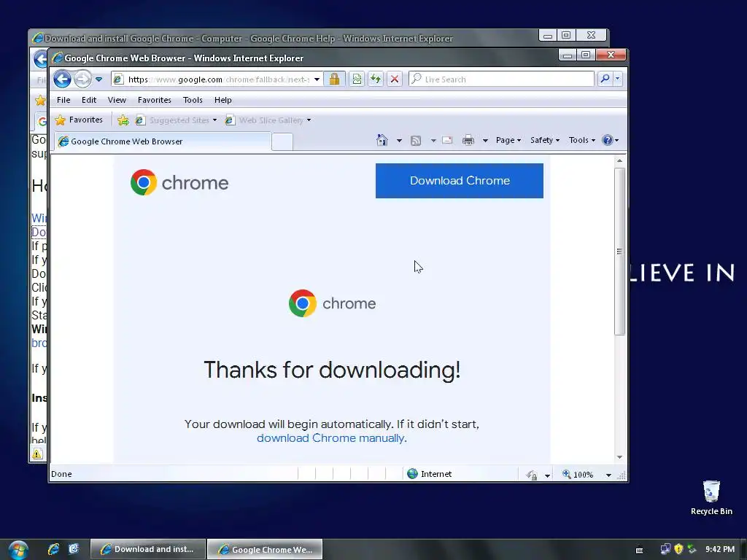Click the warning icon in background window

coord(37,454)
